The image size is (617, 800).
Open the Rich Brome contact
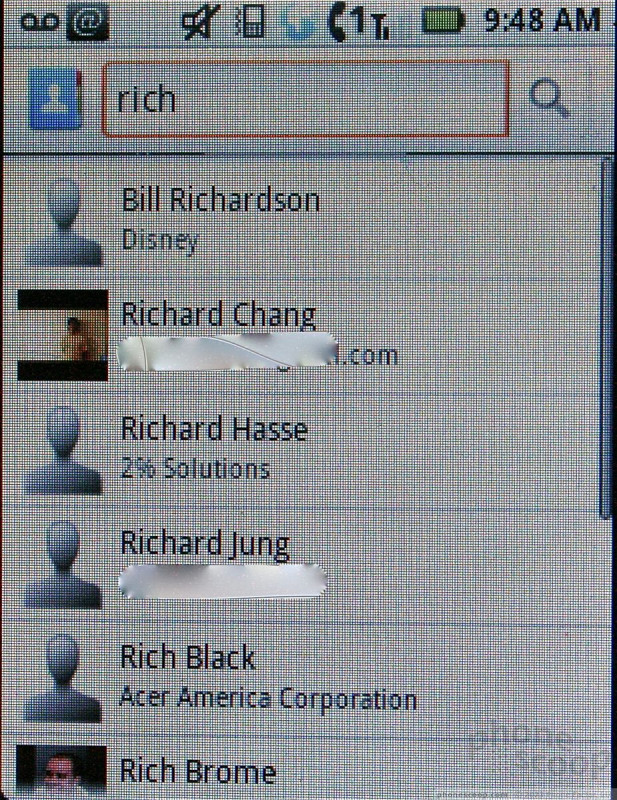point(308,767)
